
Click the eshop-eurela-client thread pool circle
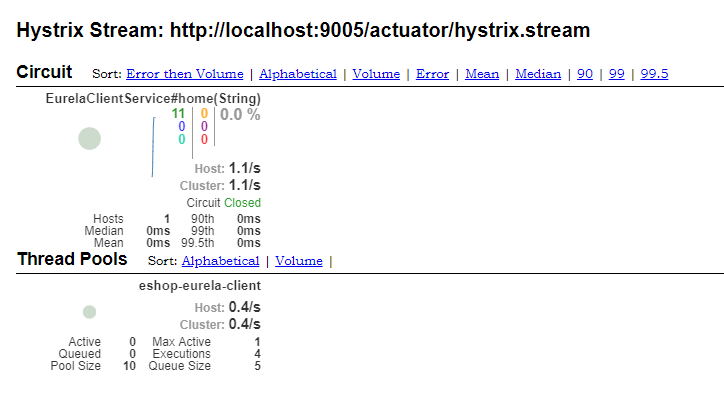click(x=89, y=312)
